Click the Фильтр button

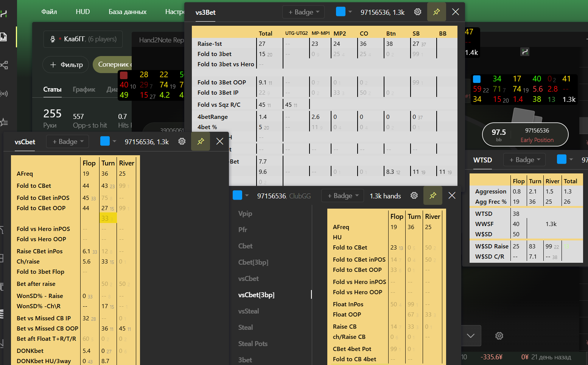66,65
